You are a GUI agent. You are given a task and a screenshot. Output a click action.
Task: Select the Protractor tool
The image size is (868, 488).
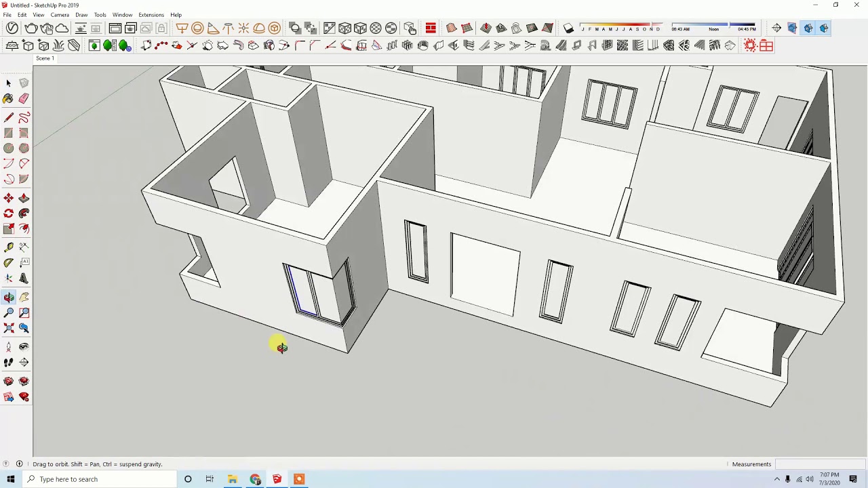(x=9, y=263)
